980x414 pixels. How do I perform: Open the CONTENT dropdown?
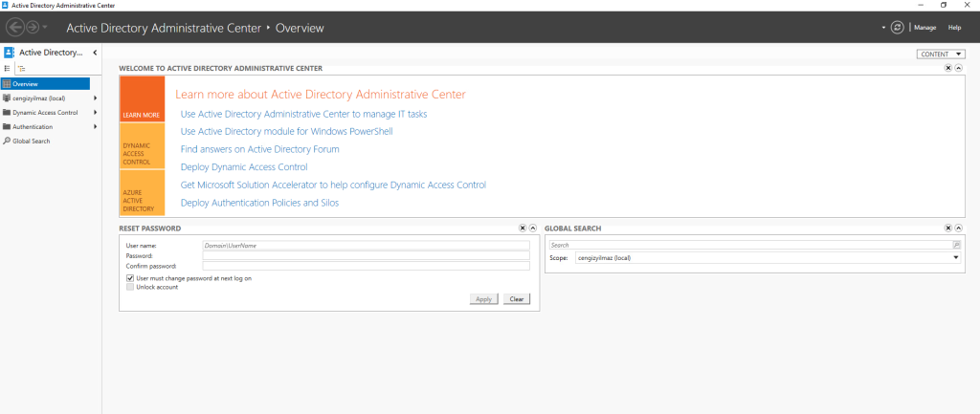point(941,54)
